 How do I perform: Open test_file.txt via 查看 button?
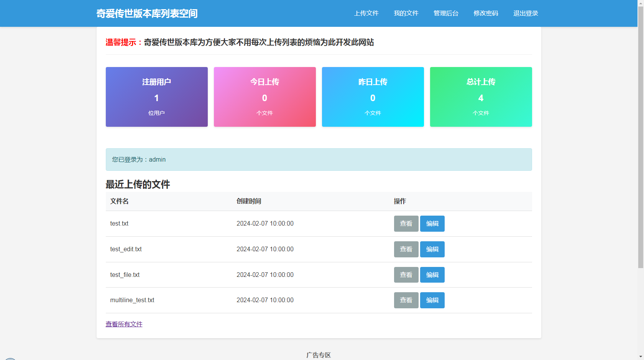(x=406, y=275)
